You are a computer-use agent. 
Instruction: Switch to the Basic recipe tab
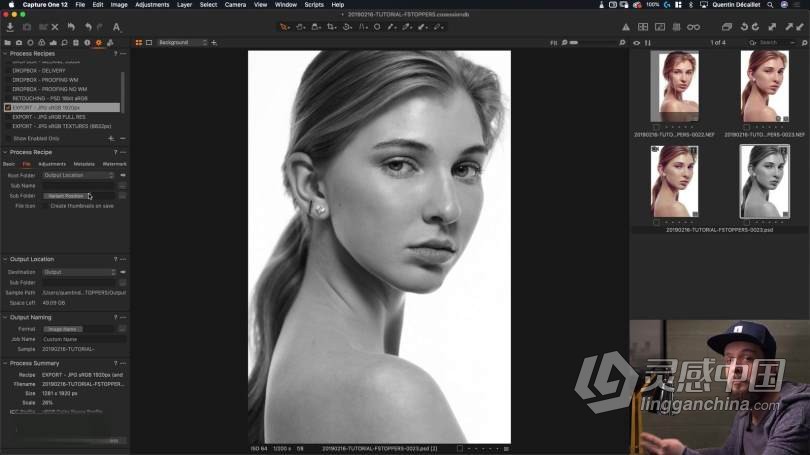[x=9, y=164]
